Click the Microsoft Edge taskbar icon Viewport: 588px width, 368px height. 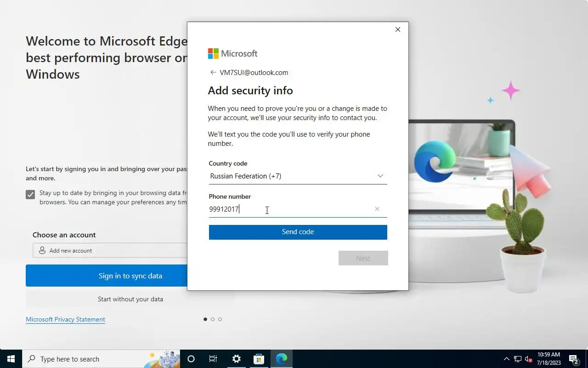tap(281, 359)
